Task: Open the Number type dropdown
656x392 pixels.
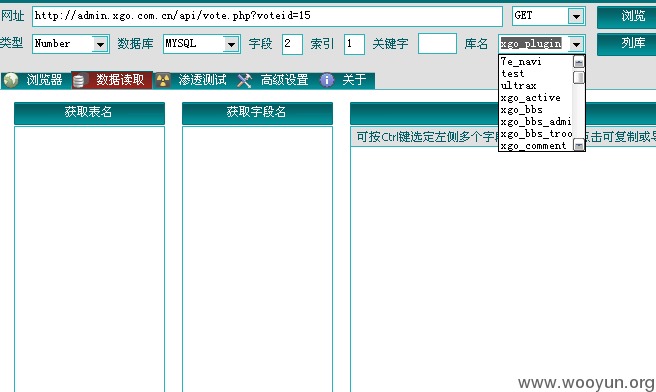Action: [100, 44]
